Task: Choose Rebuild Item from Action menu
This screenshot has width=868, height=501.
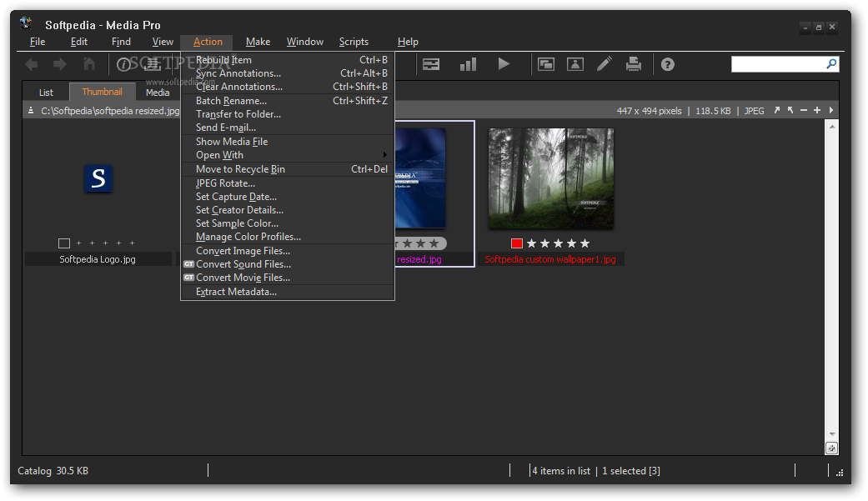Action: pos(288,60)
